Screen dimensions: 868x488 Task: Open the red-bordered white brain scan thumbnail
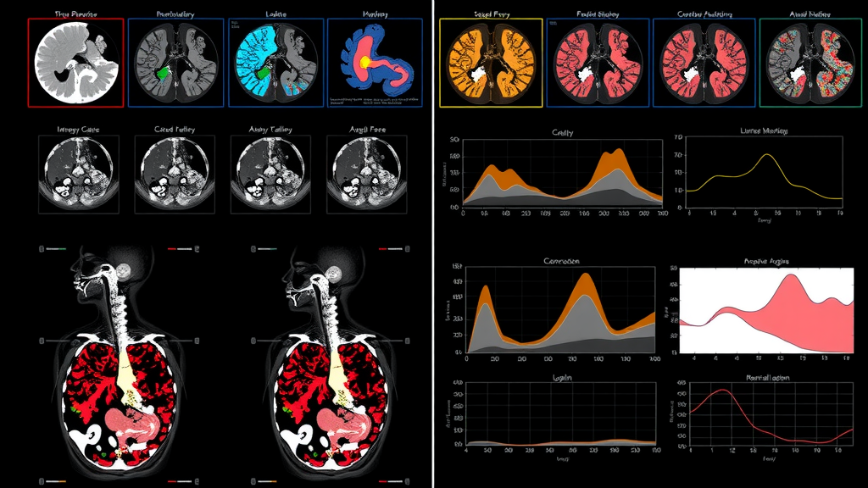pos(75,63)
